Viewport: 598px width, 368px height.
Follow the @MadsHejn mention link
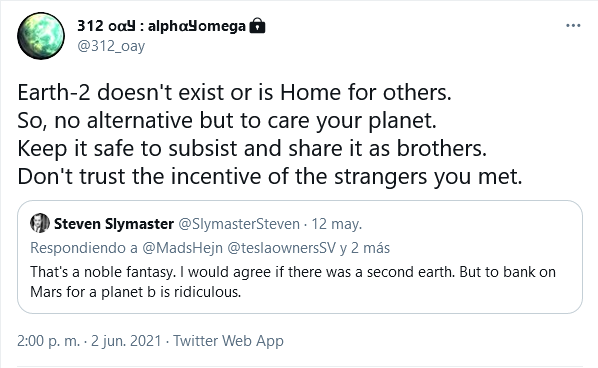pos(182,248)
